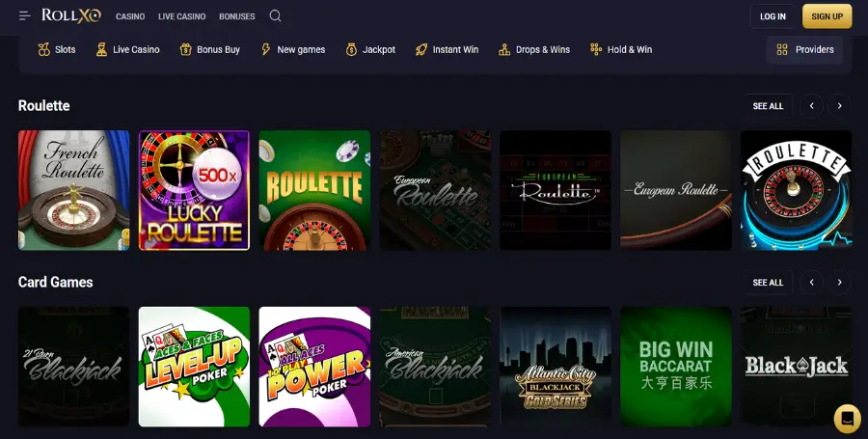Open the BlackJack spade logo thumbnail
The image size is (868, 439).
pyautogui.click(x=796, y=367)
